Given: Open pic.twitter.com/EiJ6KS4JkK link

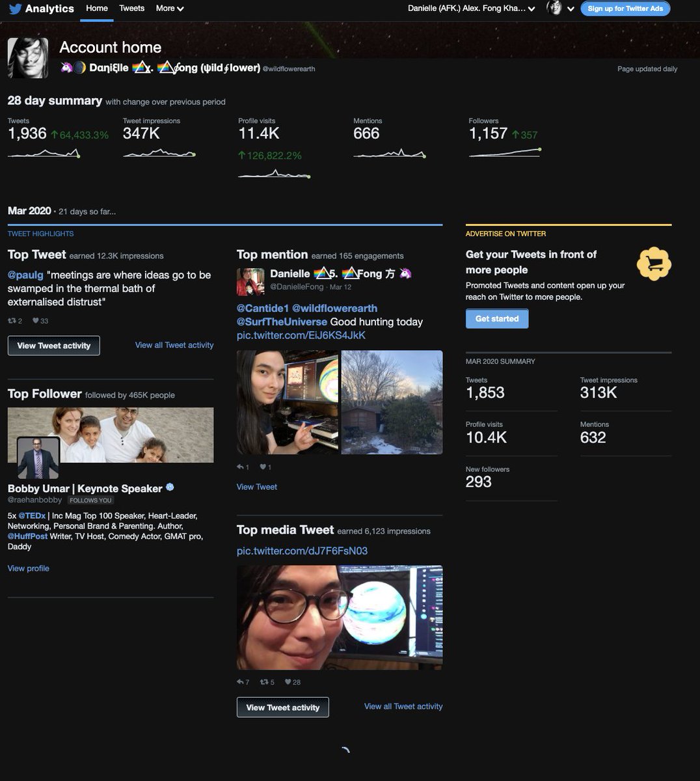Looking at the screenshot, I should coord(301,335).
